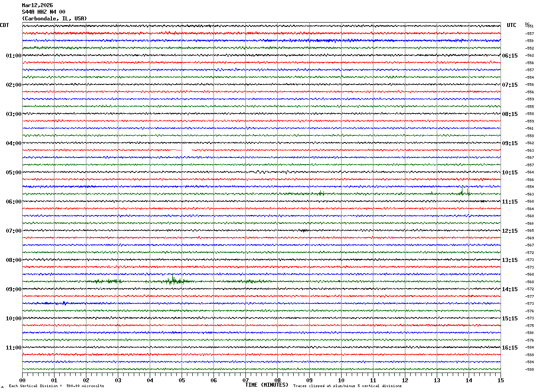Image resolution: width=536 pixels, height=392 pixels.
Task: Click the 10:15 UTC time label
Action: (x=509, y=173)
